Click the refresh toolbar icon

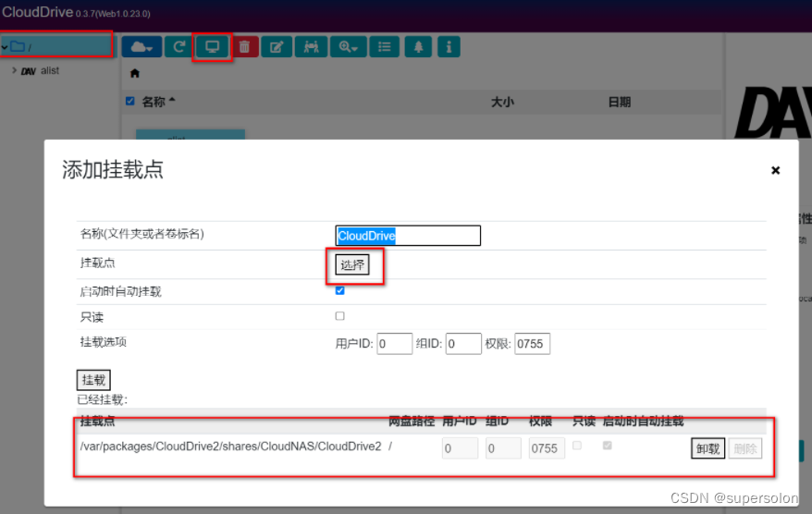(x=178, y=47)
